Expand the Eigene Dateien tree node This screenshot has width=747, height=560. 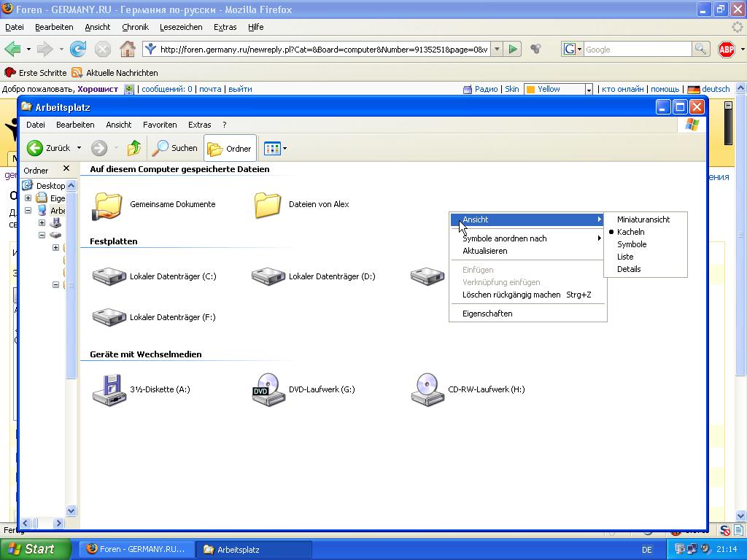click(28, 198)
